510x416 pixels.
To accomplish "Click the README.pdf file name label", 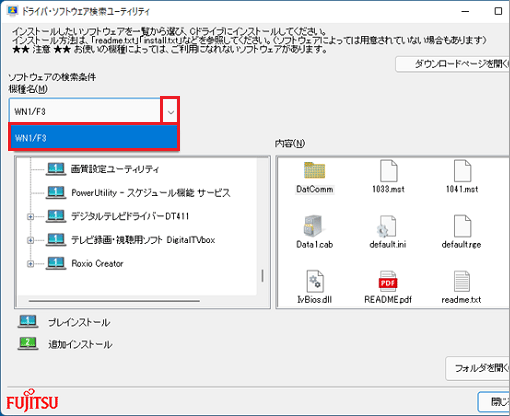I will pyautogui.click(x=388, y=300).
